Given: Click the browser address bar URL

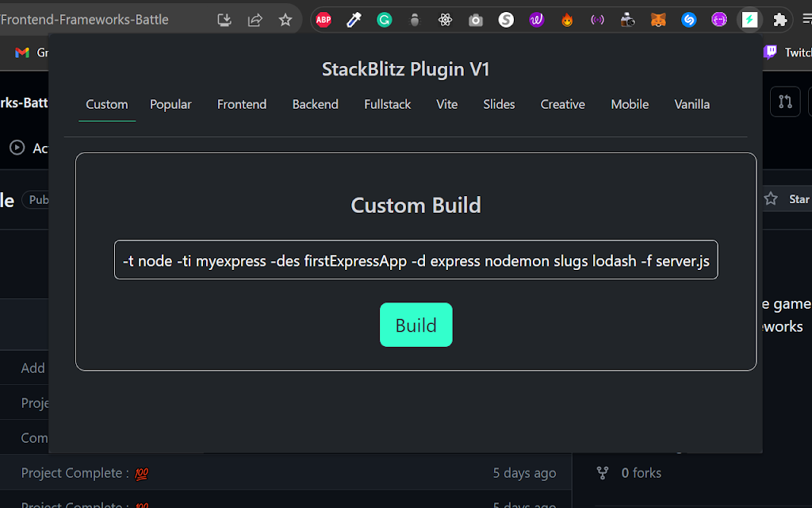Looking at the screenshot, I should click(85, 20).
